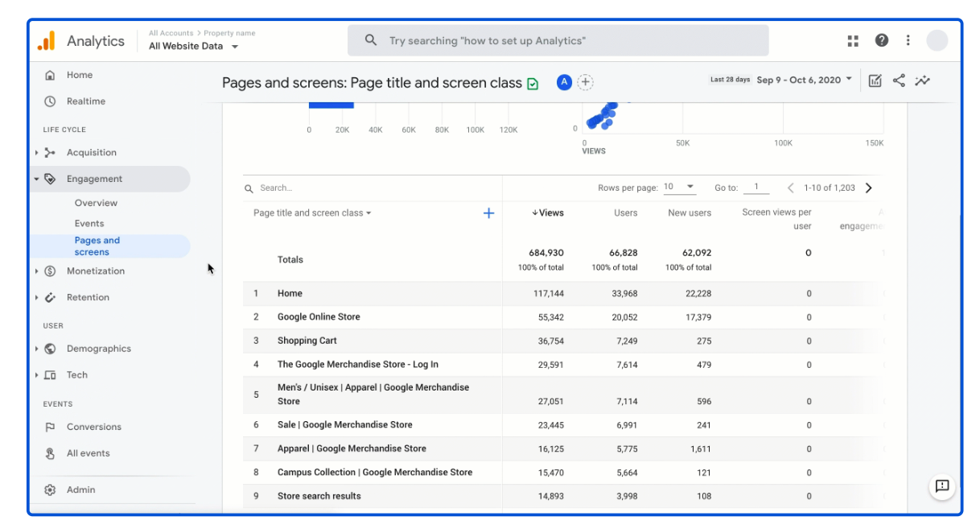
Task: Open the help question mark icon
Action: coord(882,40)
